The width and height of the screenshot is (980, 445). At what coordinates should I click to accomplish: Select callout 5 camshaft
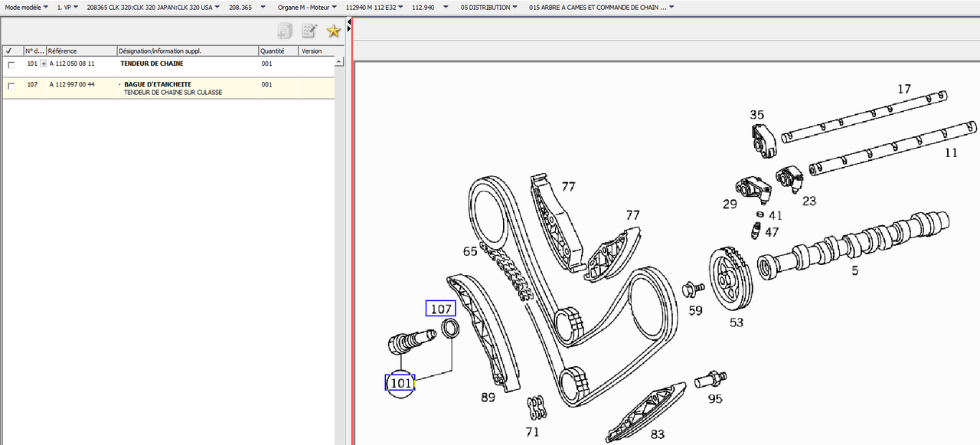click(855, 270)
